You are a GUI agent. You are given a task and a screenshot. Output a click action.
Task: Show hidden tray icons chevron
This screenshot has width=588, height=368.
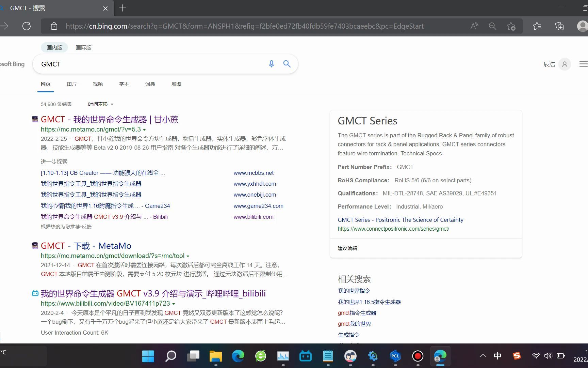[483, 356]
